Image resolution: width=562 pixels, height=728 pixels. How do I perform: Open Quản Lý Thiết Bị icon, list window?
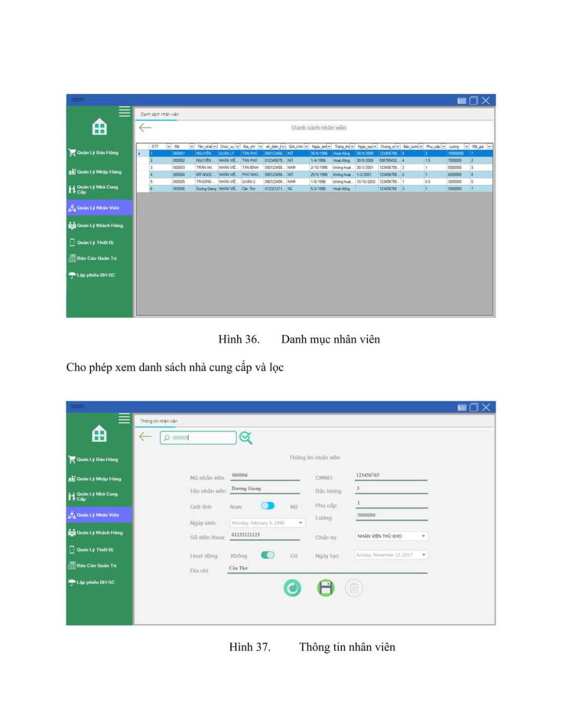click(x=72, y=242)
